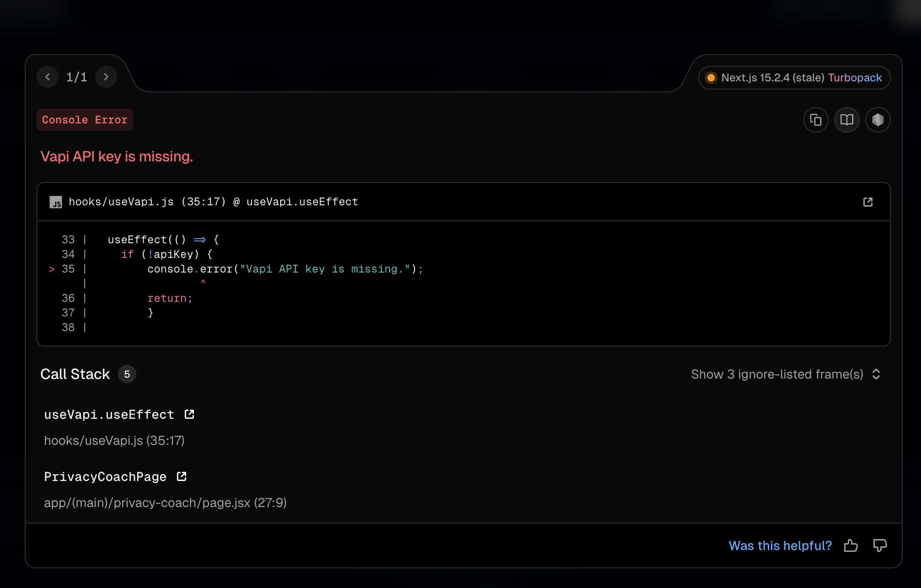The image size is (921, 588).
Task: Click the next error arrow button
Action: [106, 77]
